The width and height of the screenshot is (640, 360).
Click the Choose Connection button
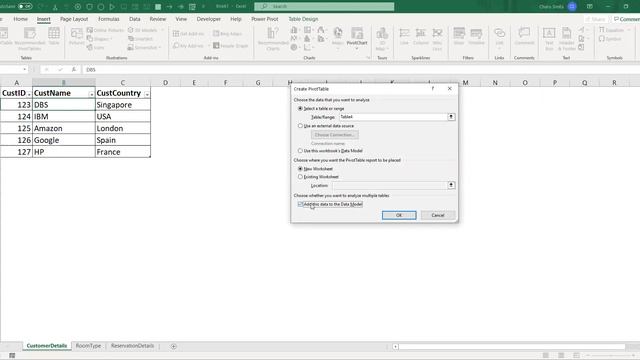[335, 135]
